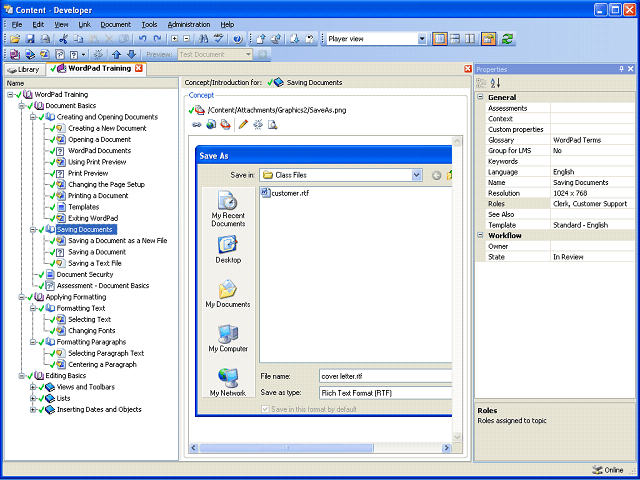640x480 pixels.
Task: Close the WordPad Training tab
Action: (139, 68)
